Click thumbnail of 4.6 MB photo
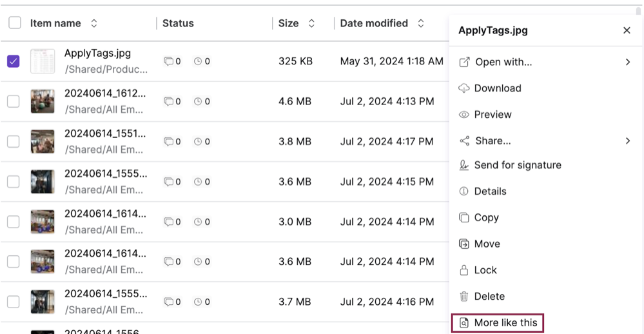The height and width of the screenshot is (334, 644). (43, 101)
